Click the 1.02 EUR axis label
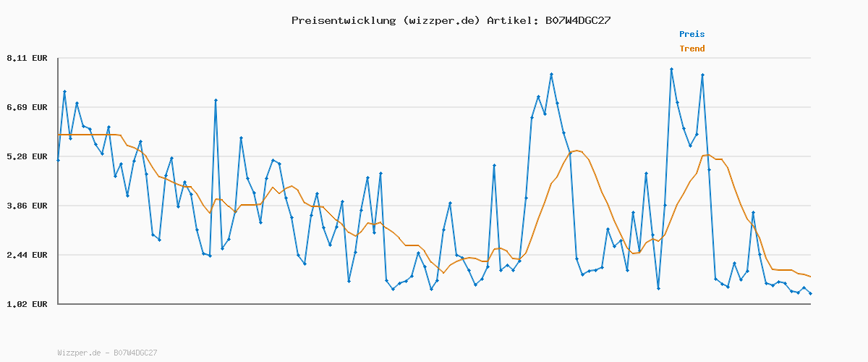 [27, 304]
